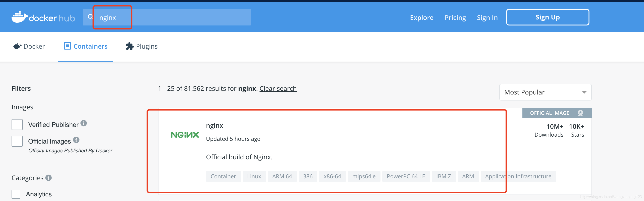Enable the Analytics category checkbox
The height and width of the screenshot is (201, 644).
pos(16,194)
